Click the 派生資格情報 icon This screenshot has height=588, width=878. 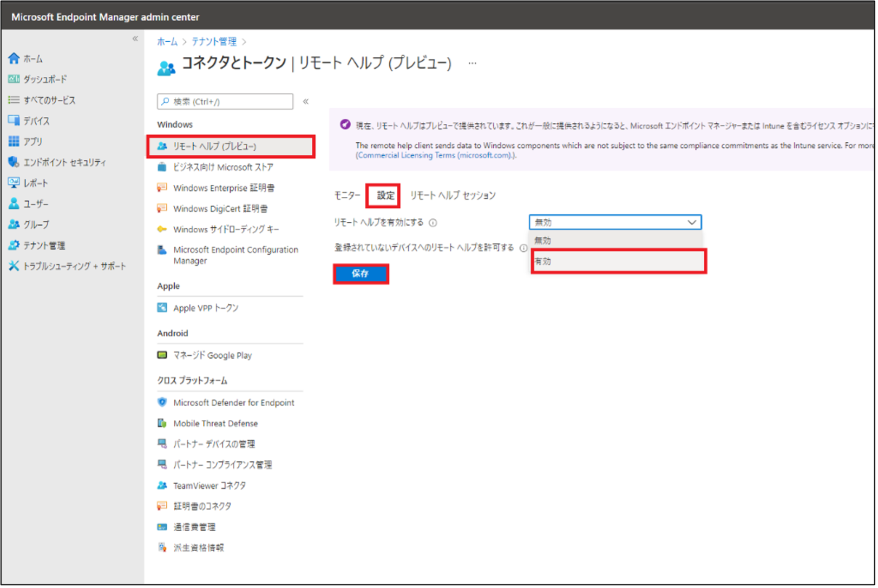coord(162,548)
